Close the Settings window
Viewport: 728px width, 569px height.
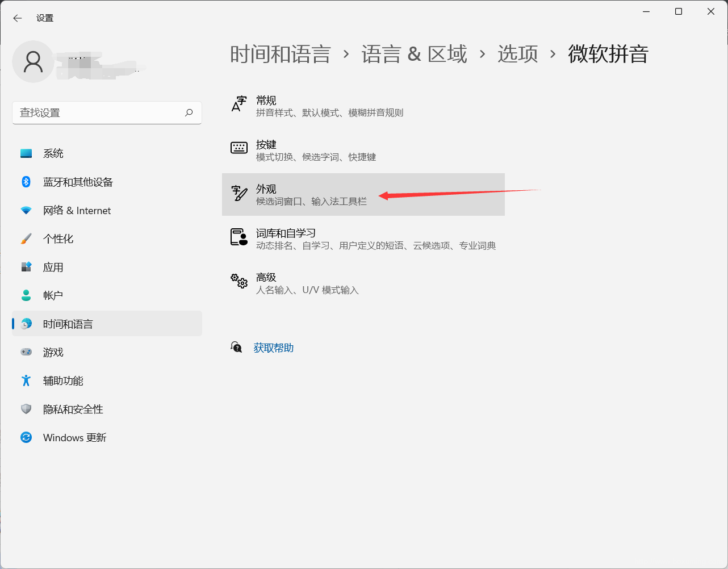(711, 11)
